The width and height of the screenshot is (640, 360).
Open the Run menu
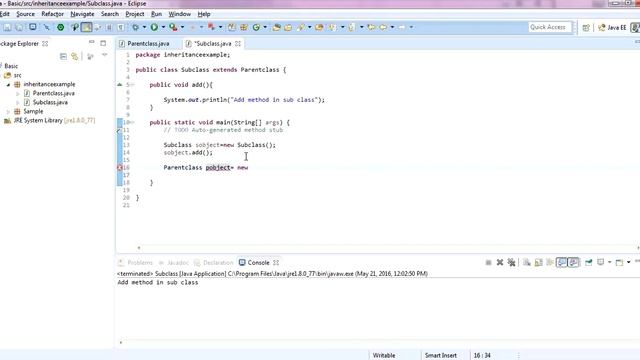tap(156, 14)
